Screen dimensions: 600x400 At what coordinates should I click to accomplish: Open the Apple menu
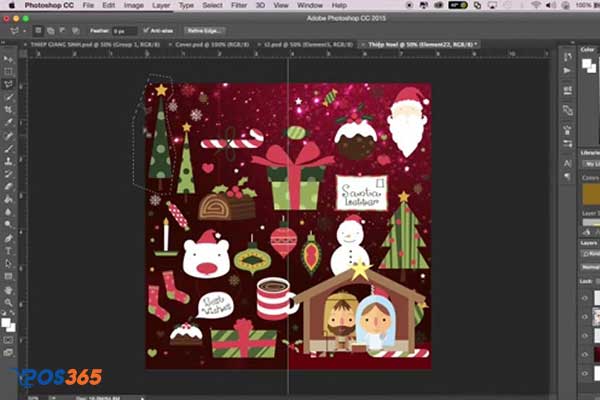point(11,5)
